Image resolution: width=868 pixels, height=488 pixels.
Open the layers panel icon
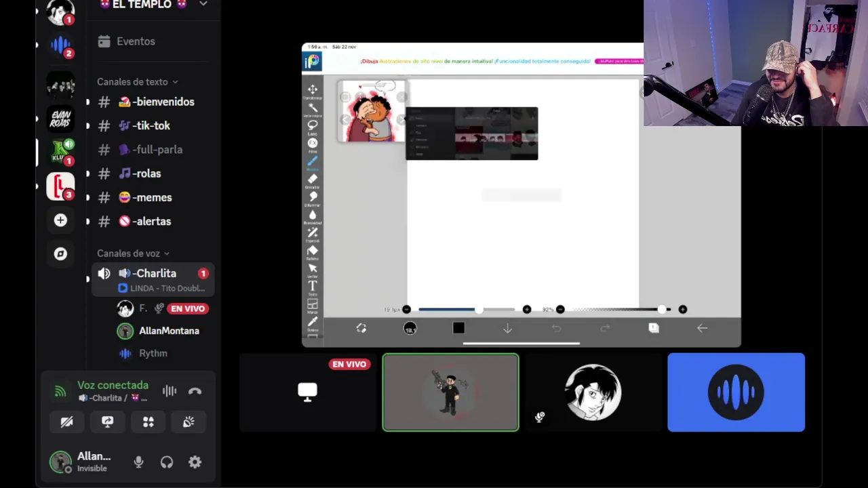654,328
